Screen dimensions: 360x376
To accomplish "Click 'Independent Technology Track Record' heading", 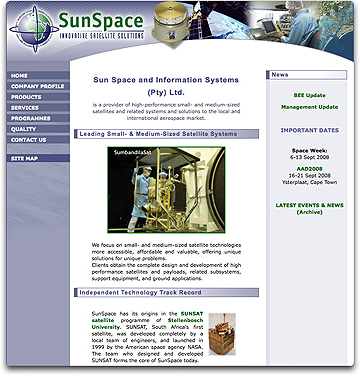I will point(166,293).
